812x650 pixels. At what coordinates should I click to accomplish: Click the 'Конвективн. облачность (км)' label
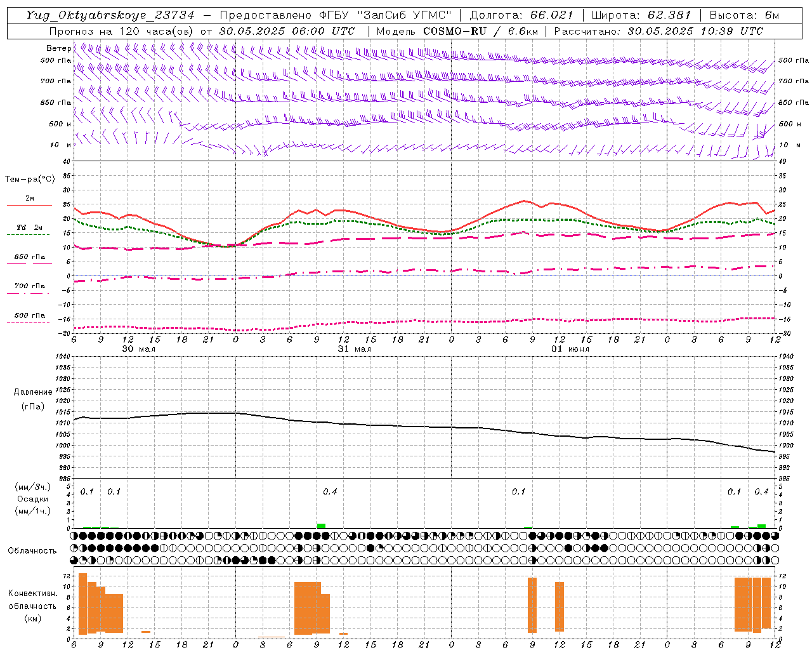click(32, 606)
